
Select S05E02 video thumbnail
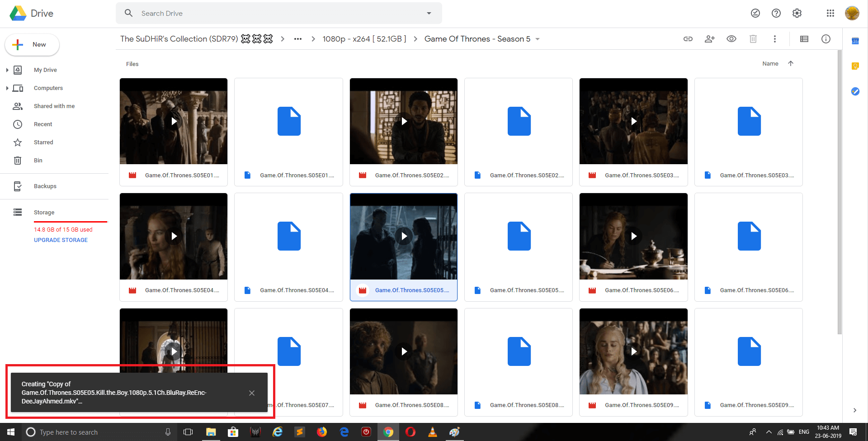point(404,121)
